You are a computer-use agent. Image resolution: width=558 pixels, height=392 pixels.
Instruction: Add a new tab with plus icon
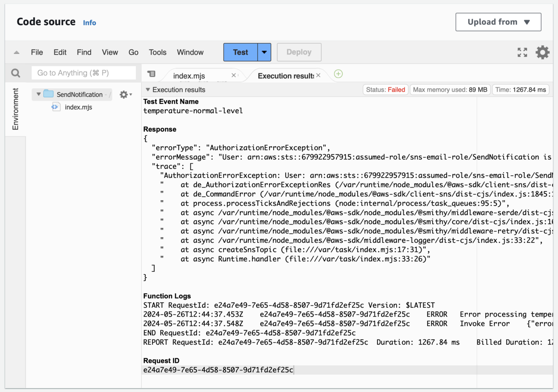point(338,74)
